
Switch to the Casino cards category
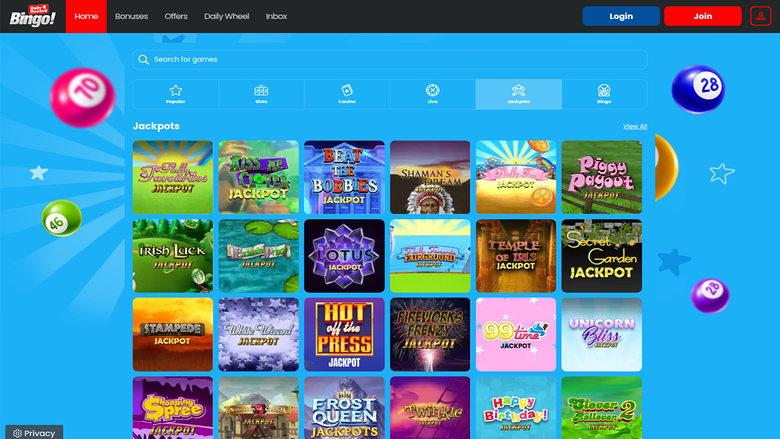[347, 94]
